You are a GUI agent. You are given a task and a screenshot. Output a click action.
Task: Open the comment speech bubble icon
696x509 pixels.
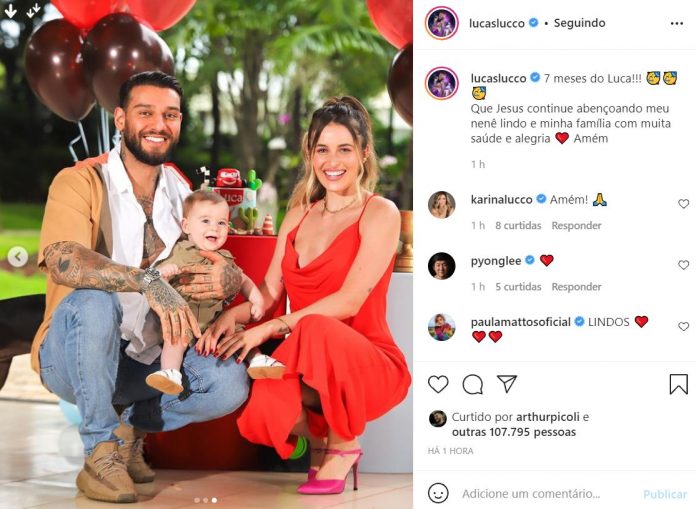point(472,384)
